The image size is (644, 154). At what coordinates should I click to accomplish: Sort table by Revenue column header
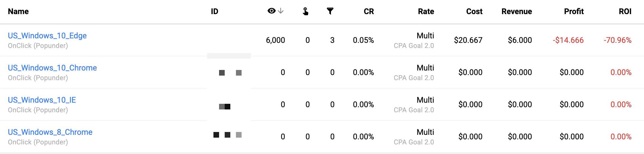pyautogui.click(x=517, y=11)
